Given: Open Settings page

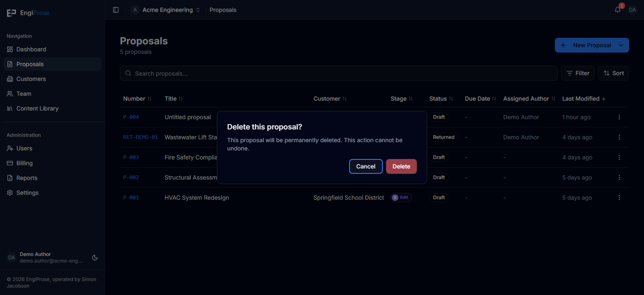Looking at the screenshot, I should click(x=52, y=193).
